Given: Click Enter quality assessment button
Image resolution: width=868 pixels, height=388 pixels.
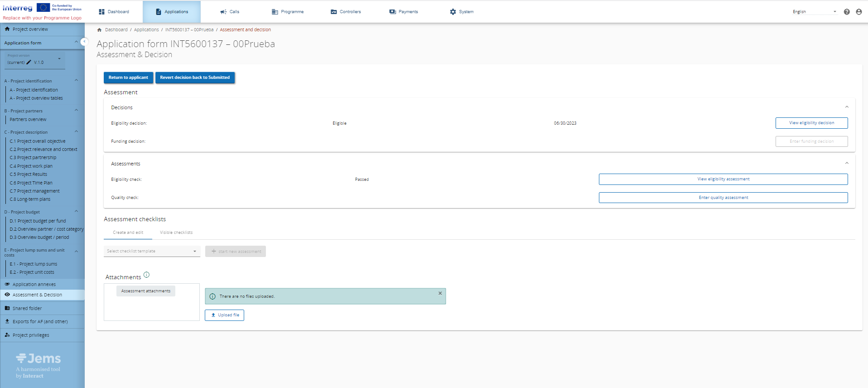Looking at the screenshot, I should click(x=723, y=198).
